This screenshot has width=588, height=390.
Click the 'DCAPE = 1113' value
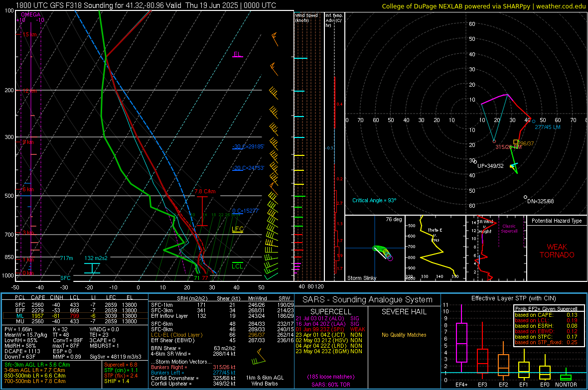coord(21,351)
